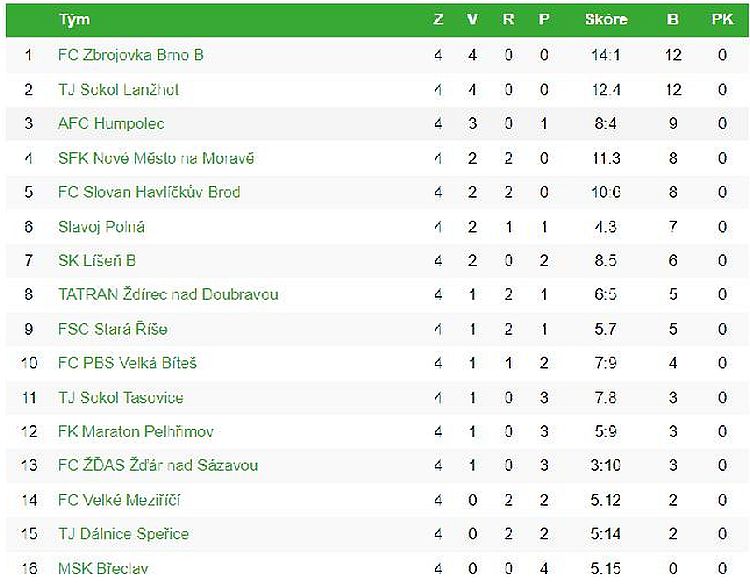
Task: Open Slavoj Polná team page
Action: pos(101,226)
